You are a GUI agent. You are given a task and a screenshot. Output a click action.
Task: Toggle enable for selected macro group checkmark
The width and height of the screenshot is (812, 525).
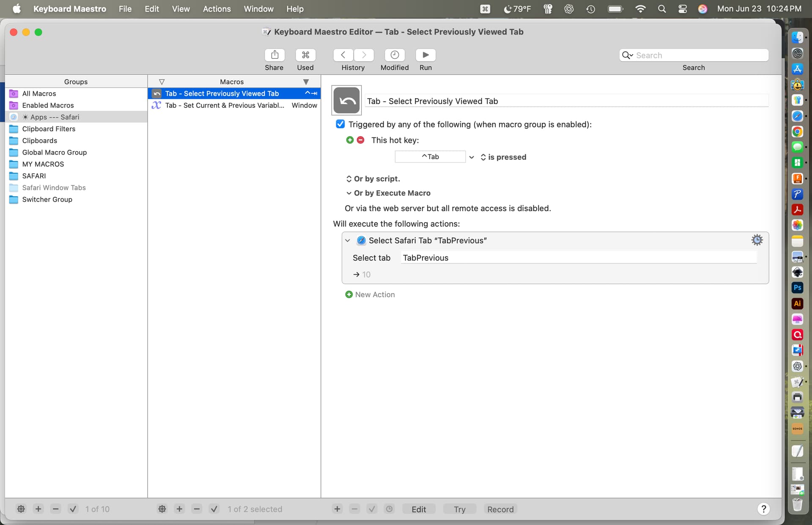tap(73, 509)
